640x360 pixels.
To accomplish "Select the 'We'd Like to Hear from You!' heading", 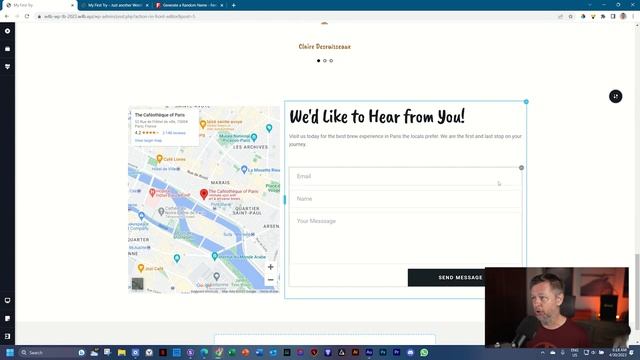I will 377,117.
